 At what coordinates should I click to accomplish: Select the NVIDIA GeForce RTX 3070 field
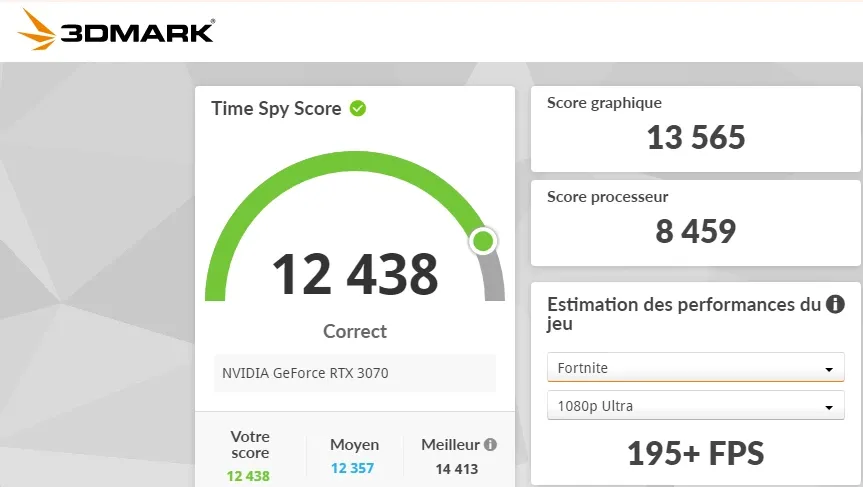click(355, 373)
